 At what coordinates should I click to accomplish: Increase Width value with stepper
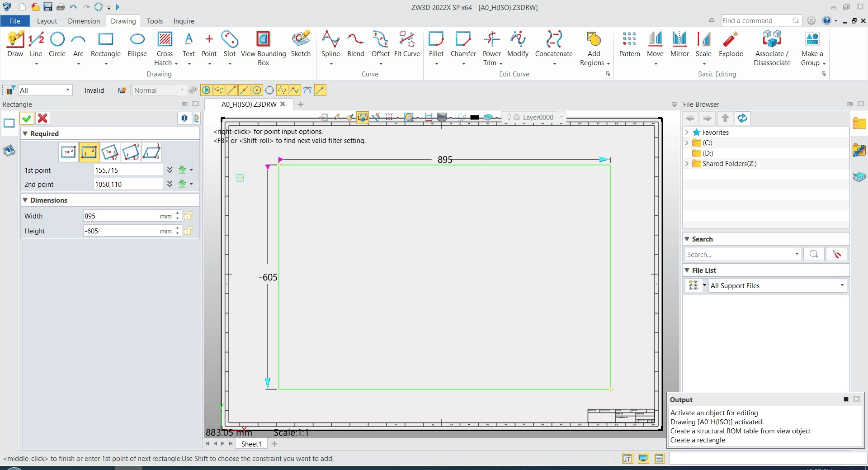(178, 213)
